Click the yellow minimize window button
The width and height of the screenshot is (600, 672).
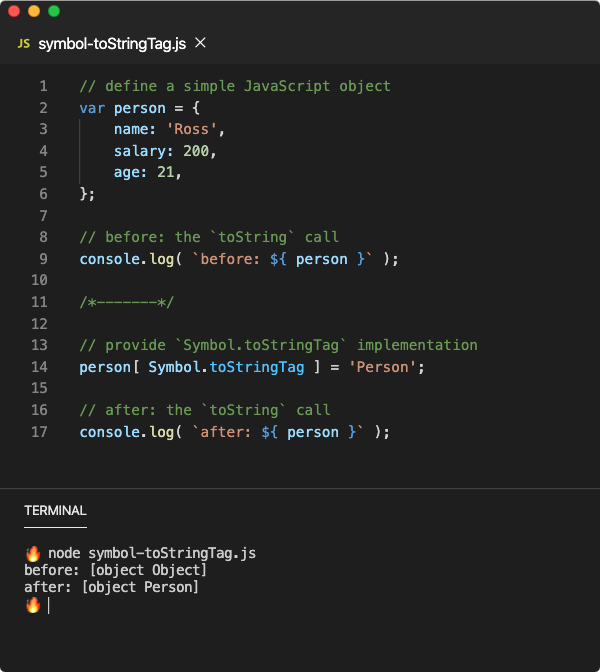pos(34,11)
